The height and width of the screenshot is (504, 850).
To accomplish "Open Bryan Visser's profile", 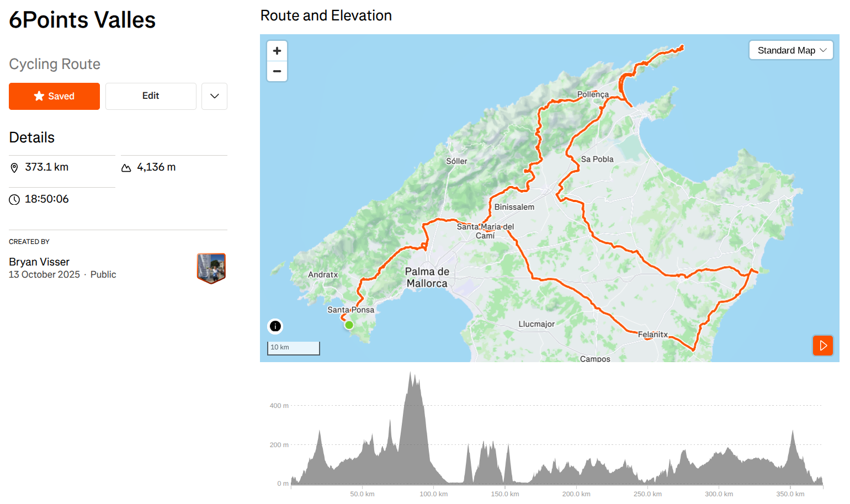I will tap(39, 262).
